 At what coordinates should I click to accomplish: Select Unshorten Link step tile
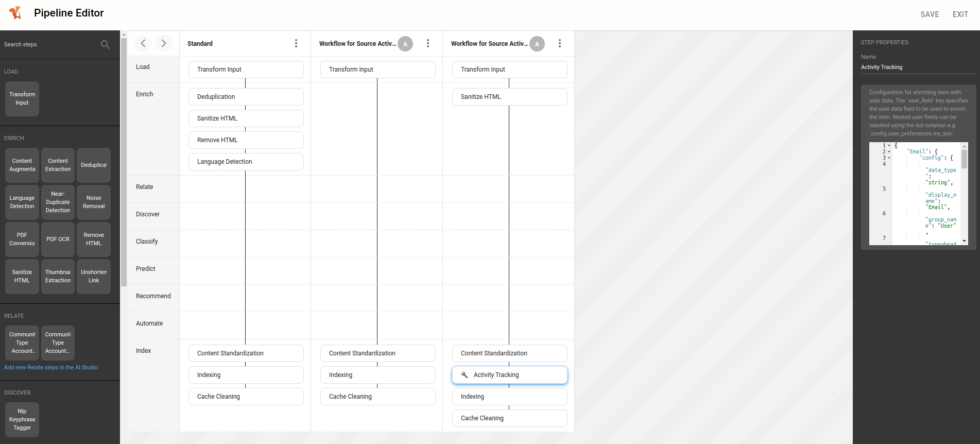94,277
